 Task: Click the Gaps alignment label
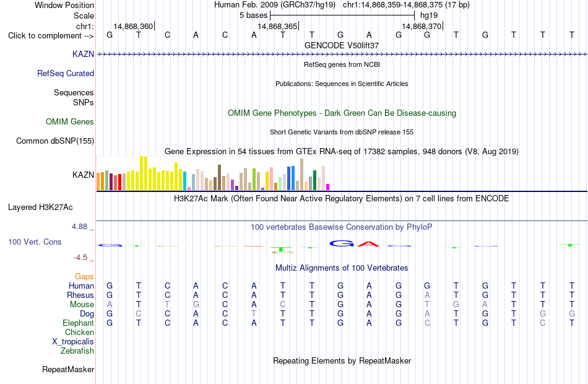pos(84,276)
